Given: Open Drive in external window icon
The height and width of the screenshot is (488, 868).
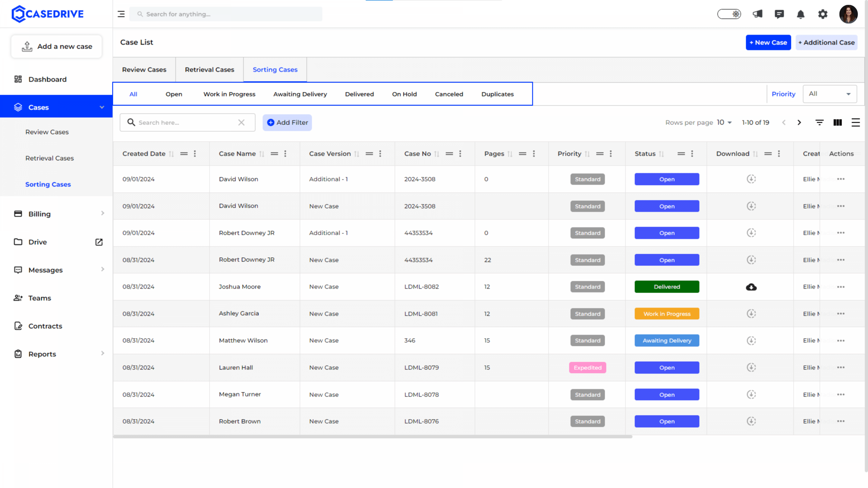Looking at the screenshot, I should tap(99, 242).
